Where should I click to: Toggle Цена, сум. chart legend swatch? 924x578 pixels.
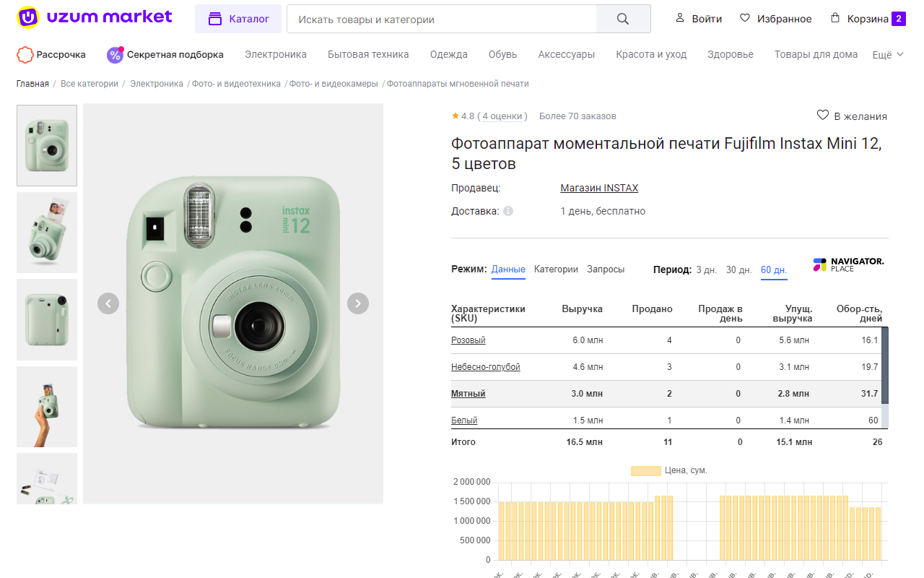[646, 470]
